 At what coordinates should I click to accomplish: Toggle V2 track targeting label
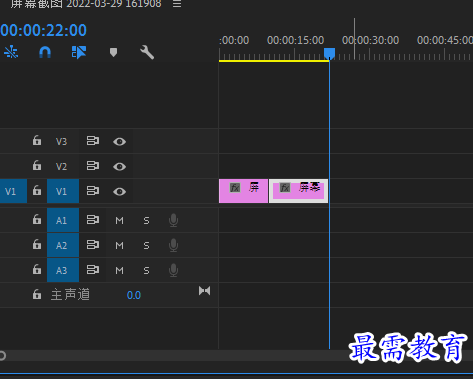(61, 166)
